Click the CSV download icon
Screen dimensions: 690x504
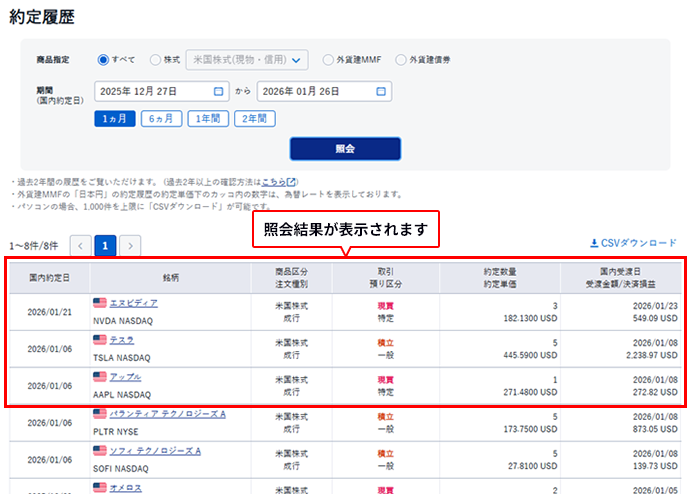[595, 243]
